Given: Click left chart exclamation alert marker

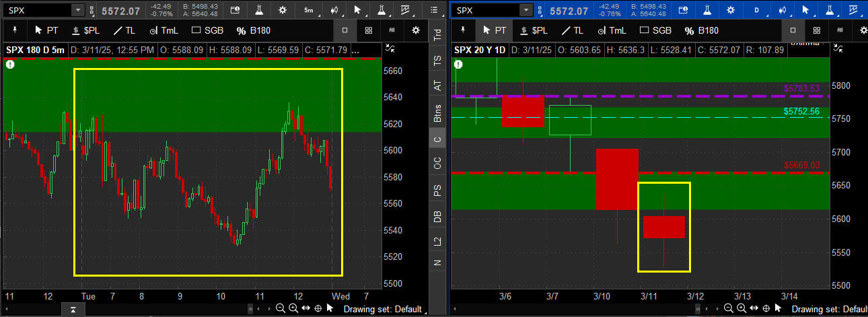Looking at the screenshot, I should [10, 65].
